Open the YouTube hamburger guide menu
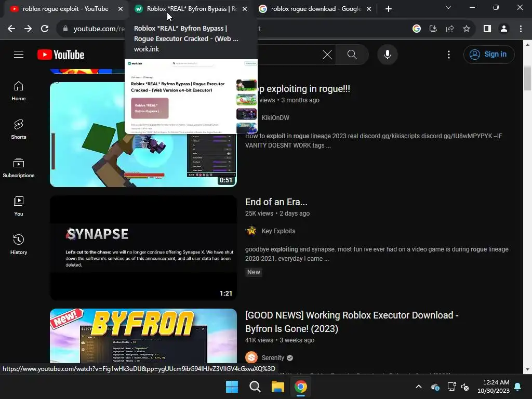 tap(19, 54)
